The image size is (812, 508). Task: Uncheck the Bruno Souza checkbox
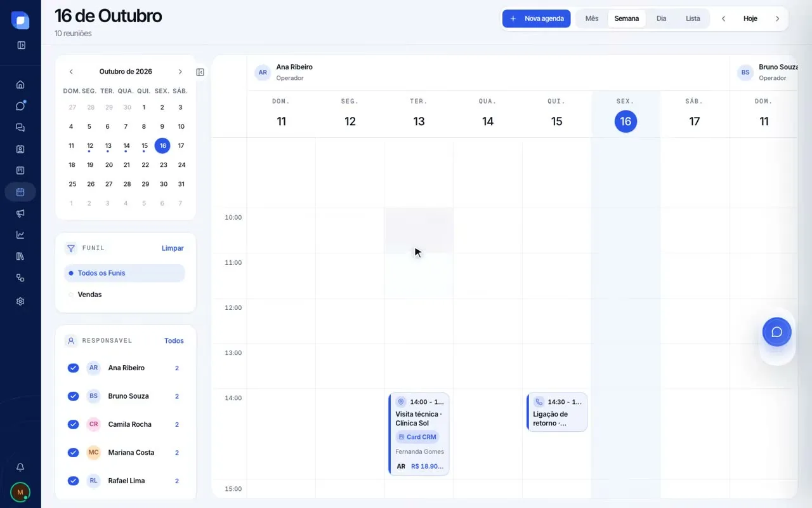(x=73, y=396)
